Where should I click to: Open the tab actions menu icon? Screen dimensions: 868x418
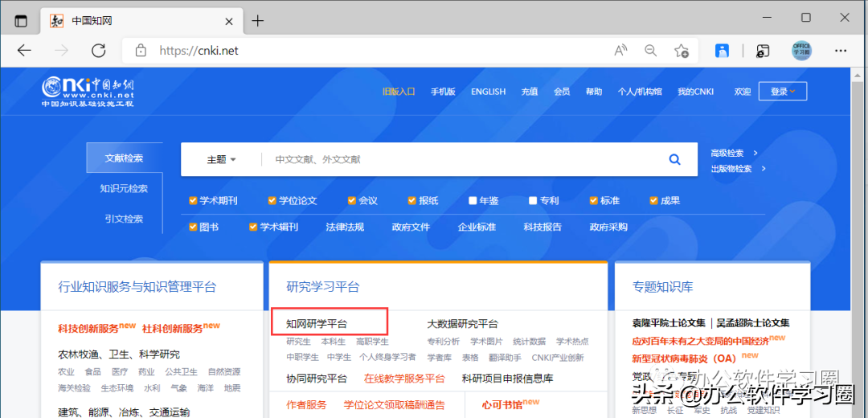20,21
